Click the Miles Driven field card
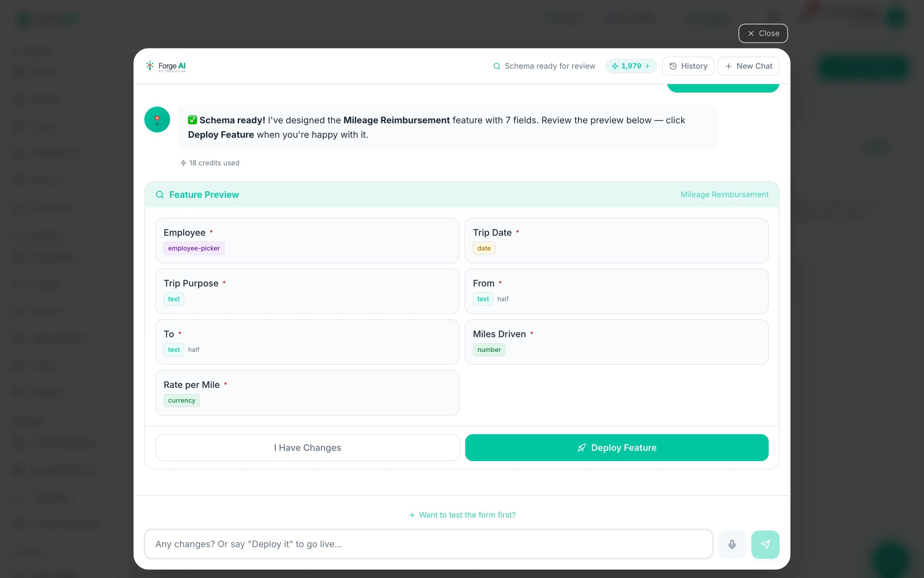This screenshot has width=924, height=578. pos(617,342)
